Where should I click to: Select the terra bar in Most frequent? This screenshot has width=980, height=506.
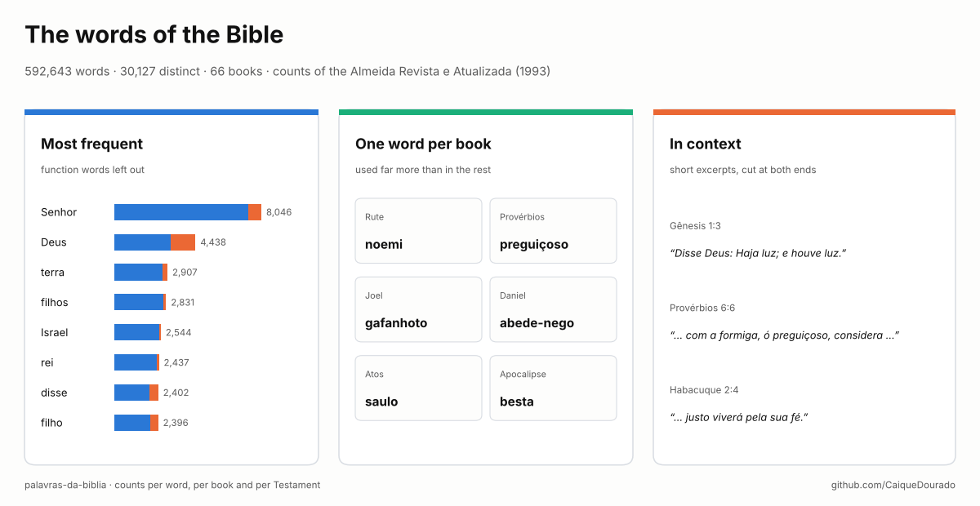pyautogui.click(x=140, y=273)
